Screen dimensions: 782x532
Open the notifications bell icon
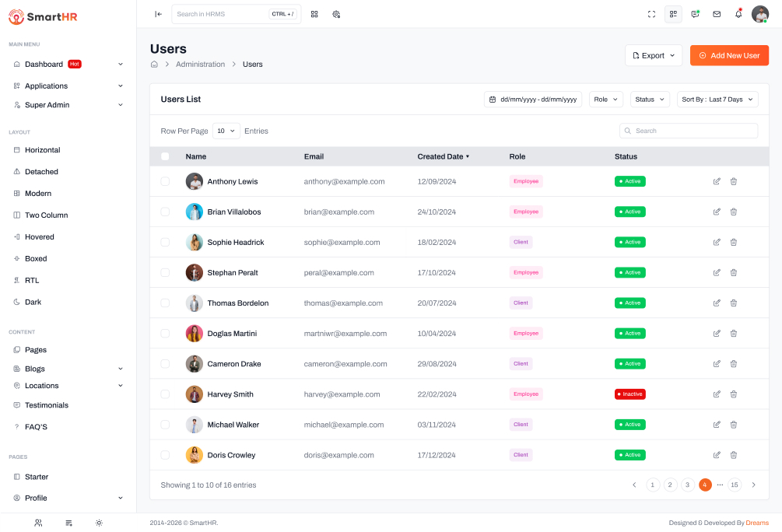[x=738, y=14]
